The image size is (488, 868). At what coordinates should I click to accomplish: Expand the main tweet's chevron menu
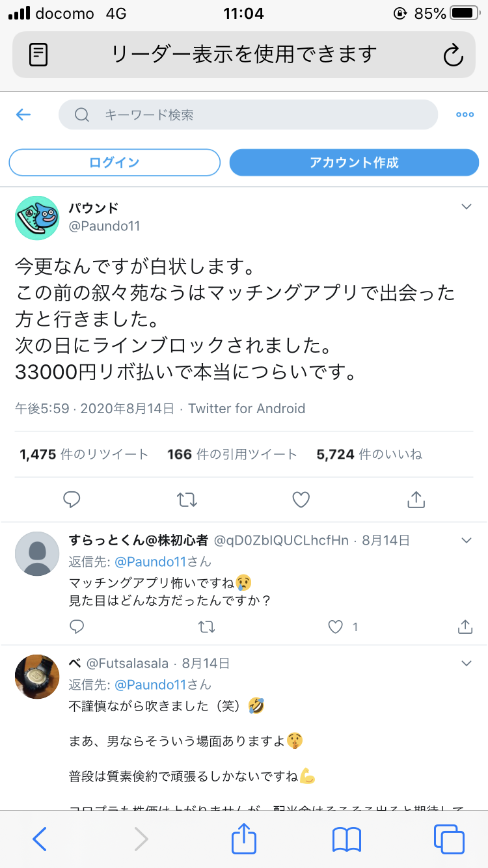pyautogui.click(x=466, y=207)
